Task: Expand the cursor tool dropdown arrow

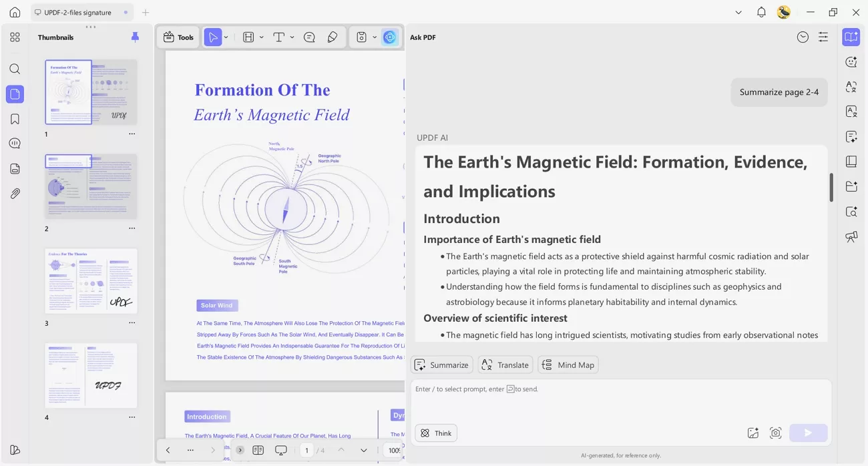Action: click(226, 37)
